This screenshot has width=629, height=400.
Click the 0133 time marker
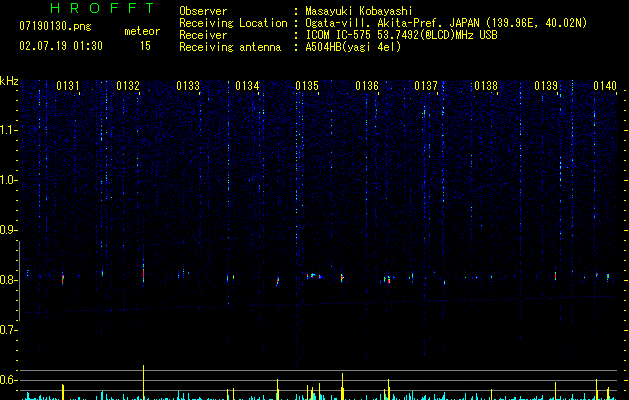(x=188, y=86)
